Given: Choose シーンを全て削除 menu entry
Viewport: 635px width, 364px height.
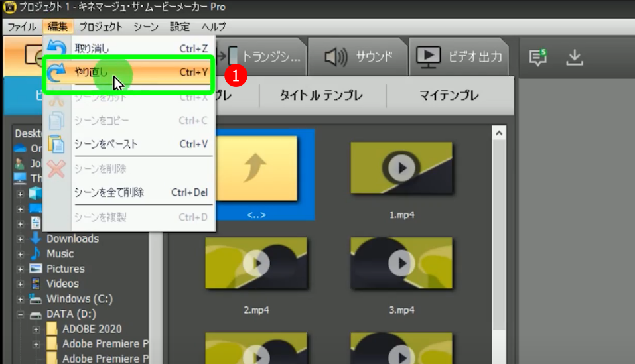Looking at the screenshot, I should (109, 192).
